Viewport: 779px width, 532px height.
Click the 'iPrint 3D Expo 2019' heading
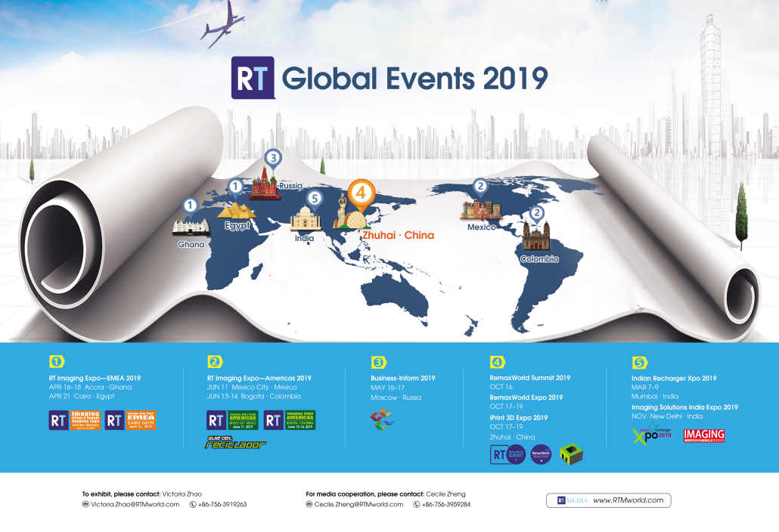click(519, 418)
